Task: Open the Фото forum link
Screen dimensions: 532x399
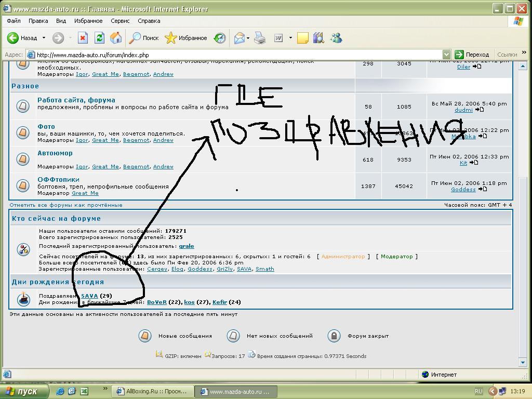Action: tap(46, 127)
